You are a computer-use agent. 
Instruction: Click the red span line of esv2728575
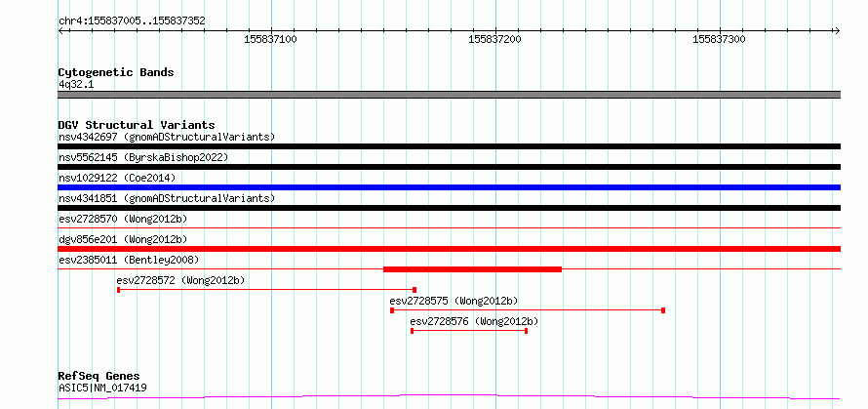528,310
